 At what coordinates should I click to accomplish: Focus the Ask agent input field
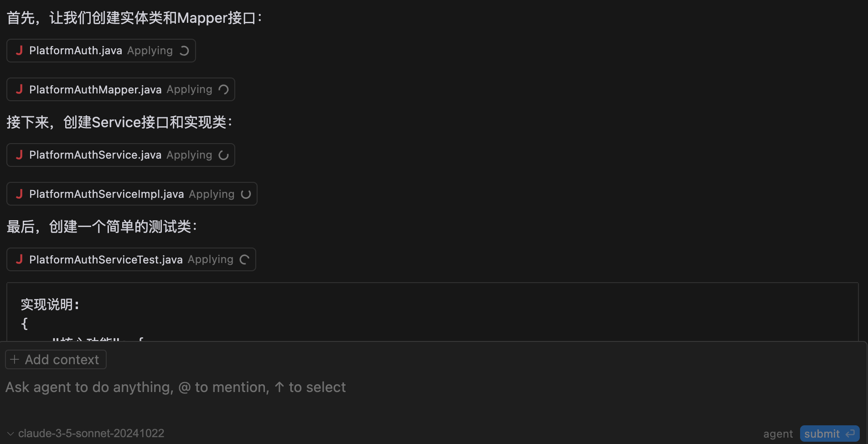click(x=433, y=387)
